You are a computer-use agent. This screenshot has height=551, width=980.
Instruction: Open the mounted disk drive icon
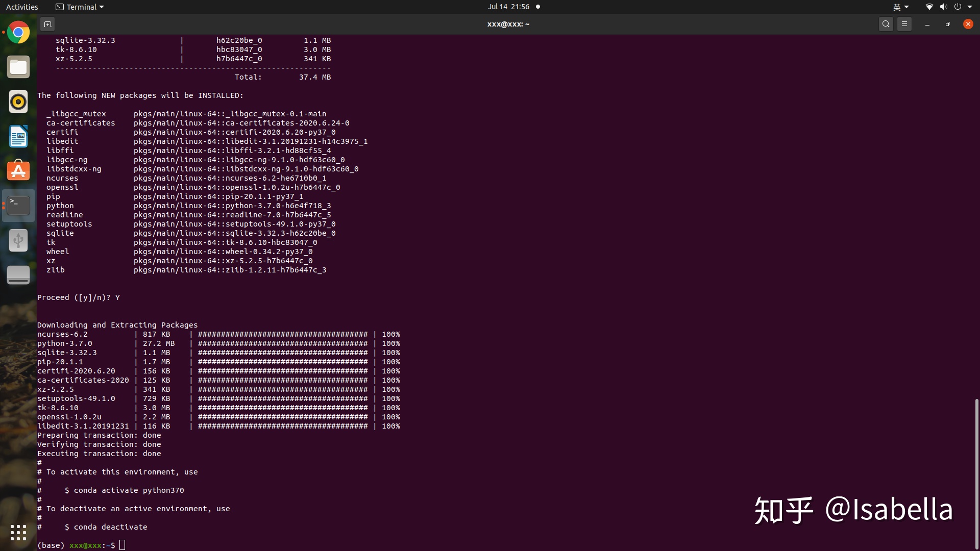tap(18, 275)
